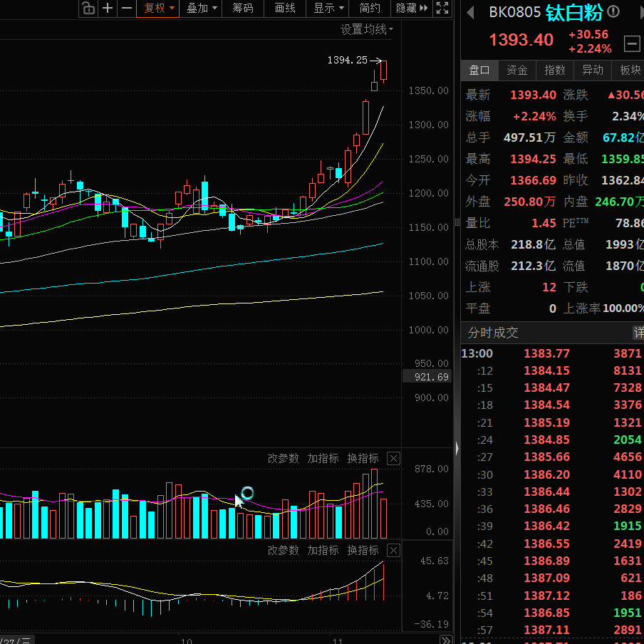Expand hidden tools via 隐藏 arrows

[412, 9]
